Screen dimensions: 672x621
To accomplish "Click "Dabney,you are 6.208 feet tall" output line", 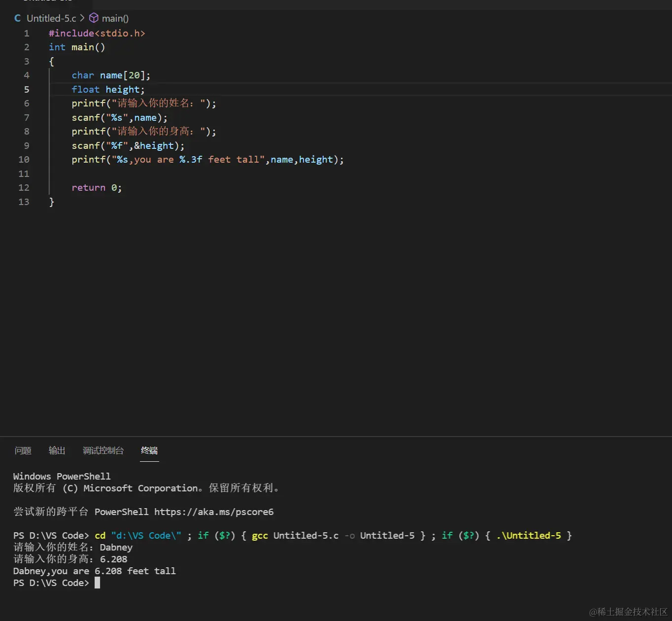I will click(95, 571).
